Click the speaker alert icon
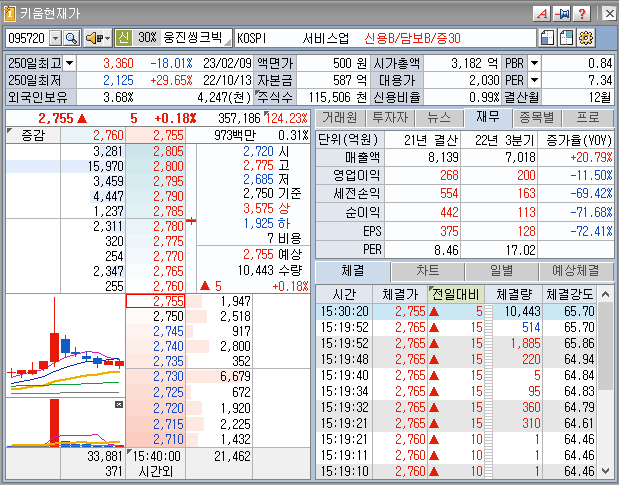This screenshot has width=619, height=485. point(94,38)
